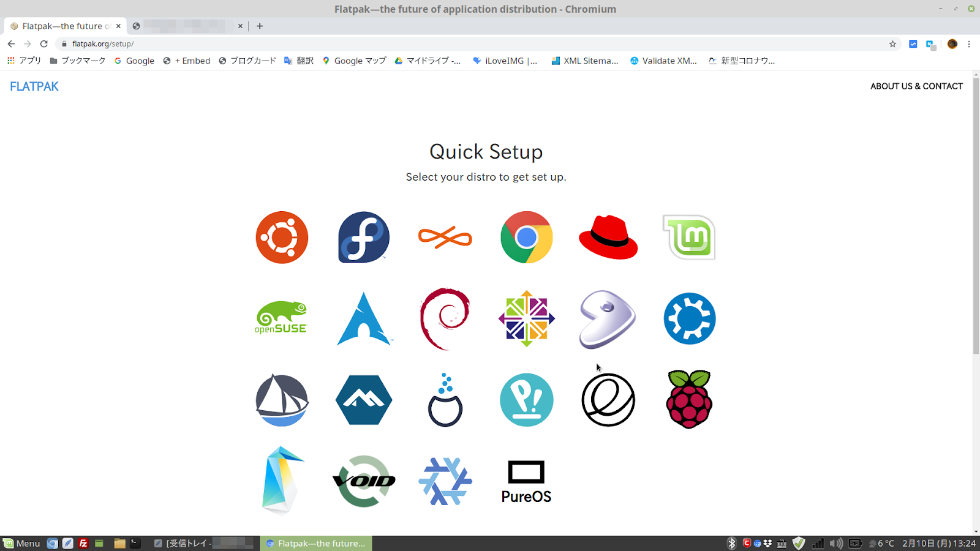Switch to the 受信トレイ taskbar window
Screen dimensions: 980x551
pos(203,543)
